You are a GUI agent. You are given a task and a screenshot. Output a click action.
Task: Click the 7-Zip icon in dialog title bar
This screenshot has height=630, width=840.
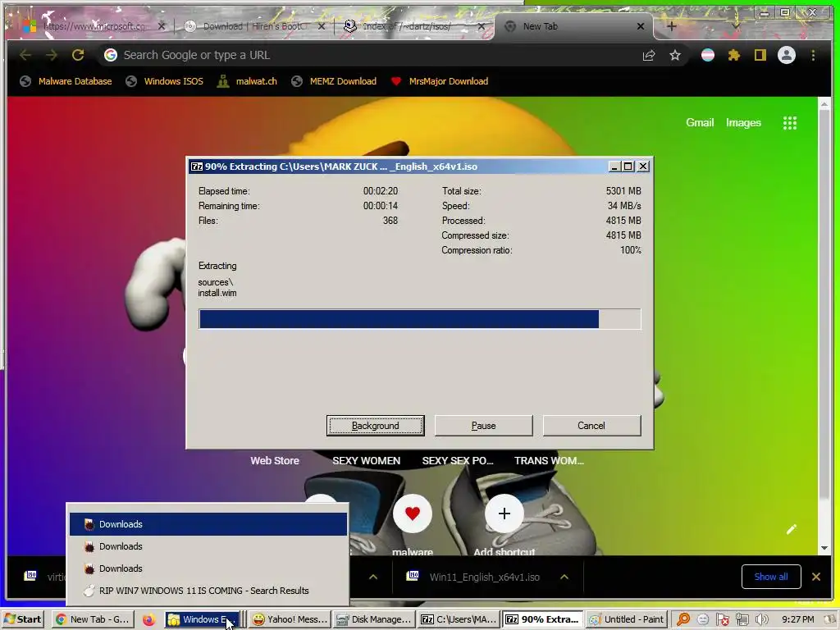[x=197, y=167]
